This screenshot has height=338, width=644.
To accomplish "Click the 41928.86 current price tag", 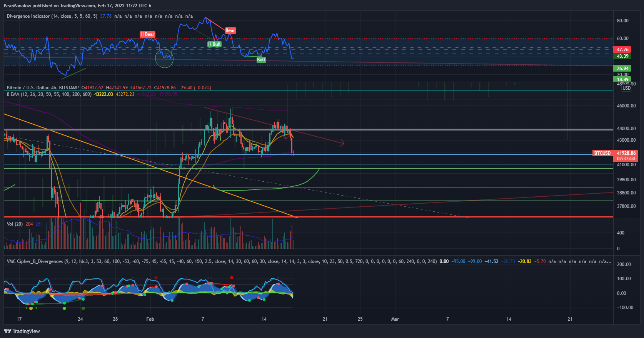I will click(x=626, y=153).
